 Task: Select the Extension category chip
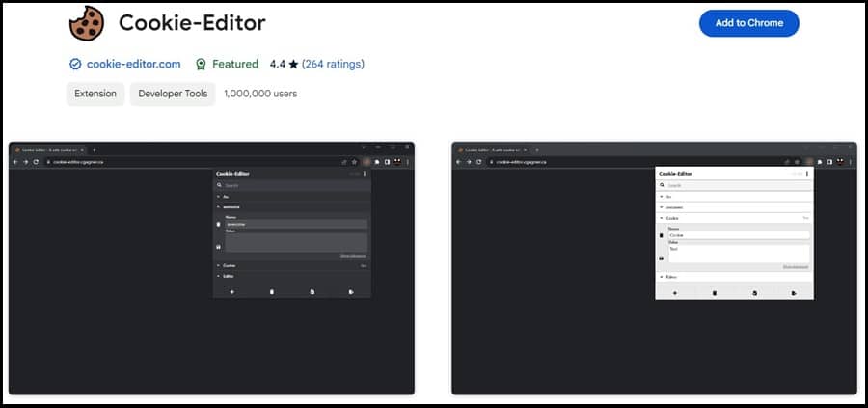tap(95, 94)
